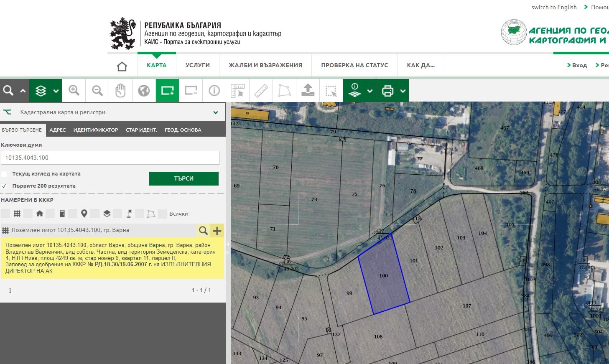Expand 'Кадастрална карта и регистри' dropdown
The image size is (609, 364).
point(216,112)
